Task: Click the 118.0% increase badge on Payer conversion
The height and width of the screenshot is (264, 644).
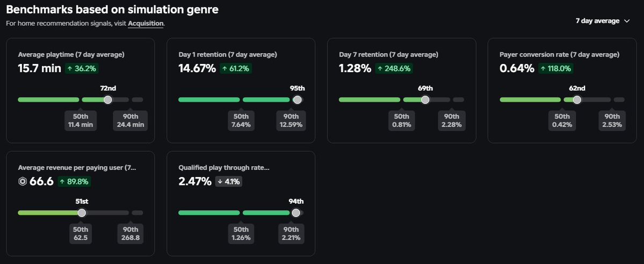Action: pos(556,68)
